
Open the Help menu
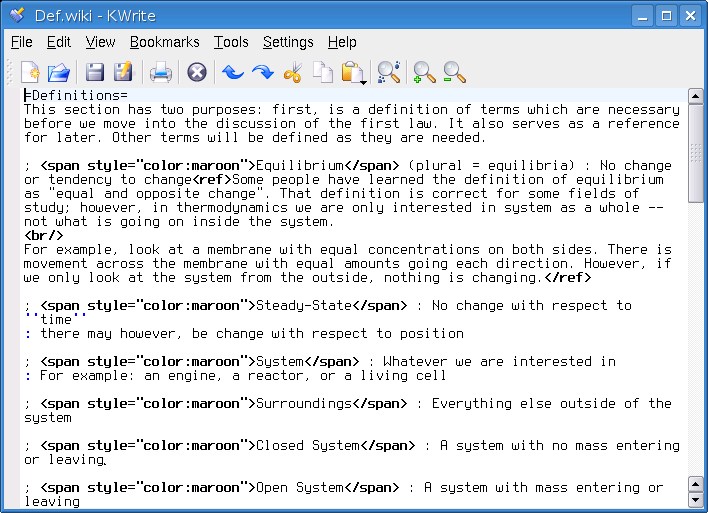pos(342,42)
